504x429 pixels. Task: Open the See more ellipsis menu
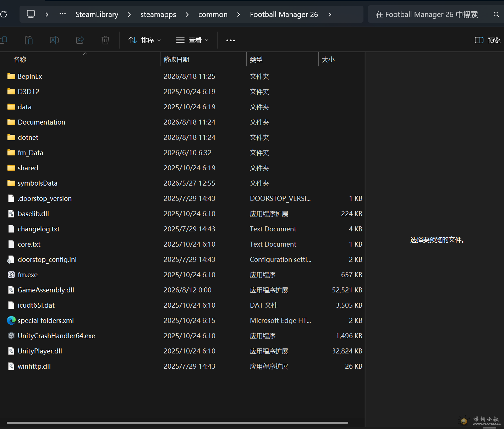coord(231,40)
